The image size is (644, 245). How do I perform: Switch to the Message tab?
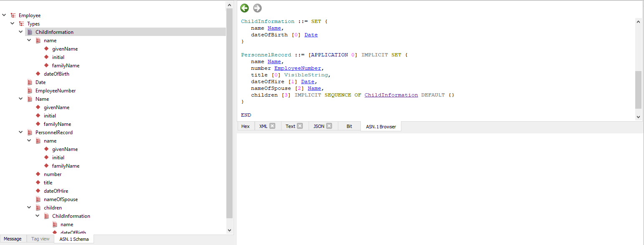pyautogui.click(x=13, y=239)
